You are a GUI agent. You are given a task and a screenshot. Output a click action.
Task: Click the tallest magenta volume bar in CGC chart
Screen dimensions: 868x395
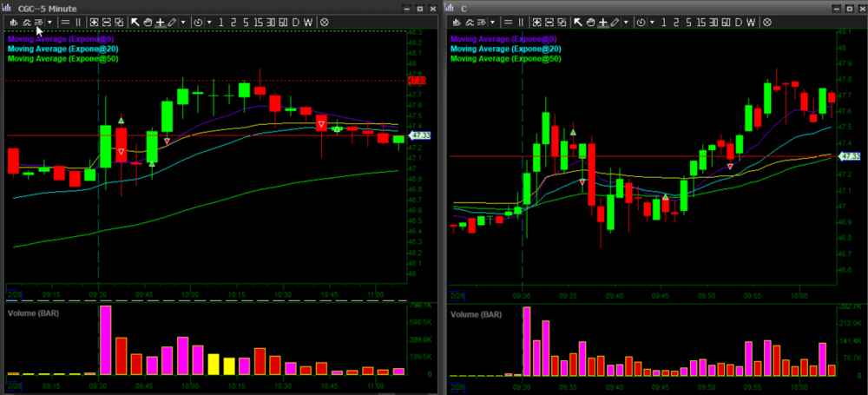tap(106, 340)
